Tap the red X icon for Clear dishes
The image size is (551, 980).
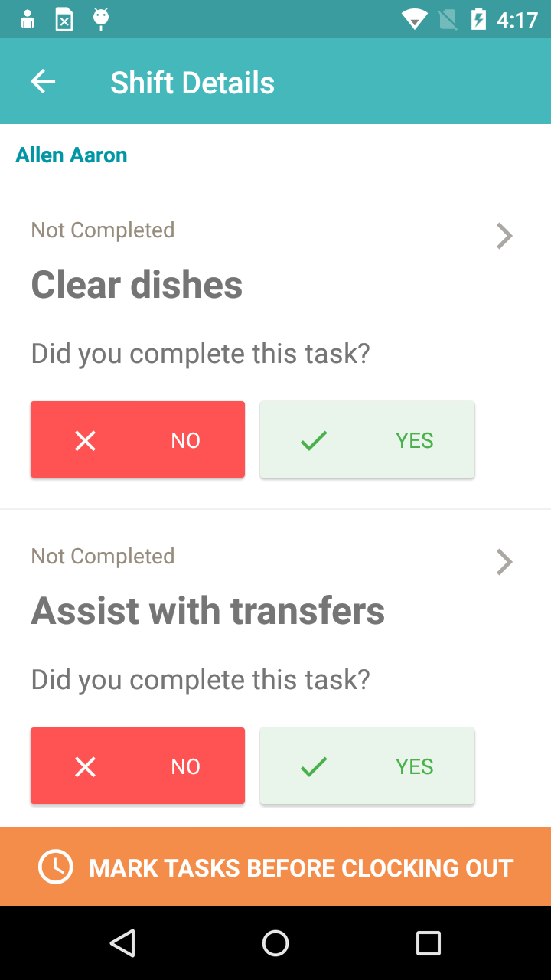coord(85,439)
